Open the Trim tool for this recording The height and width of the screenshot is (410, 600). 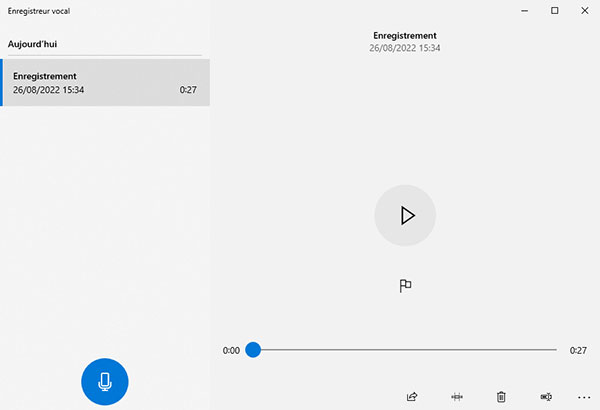[x=457, y=397]
